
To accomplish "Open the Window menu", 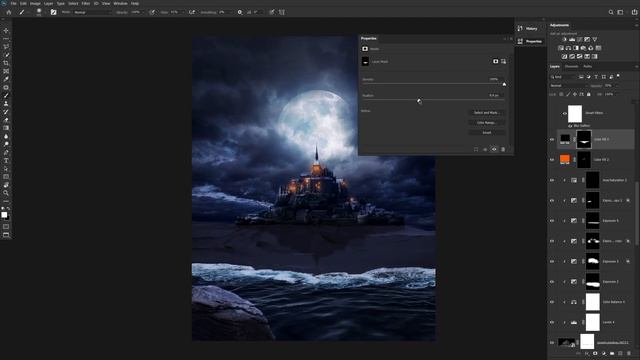I will click(120, 3).
